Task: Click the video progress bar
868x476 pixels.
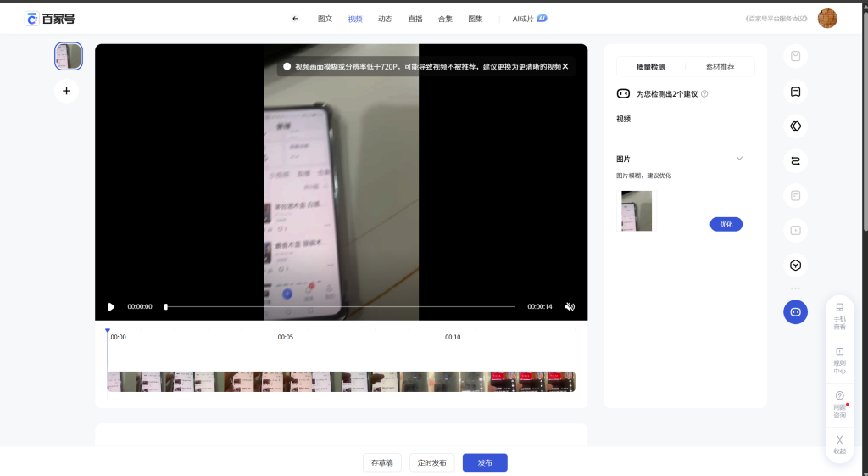Action: tap(339, 307)
